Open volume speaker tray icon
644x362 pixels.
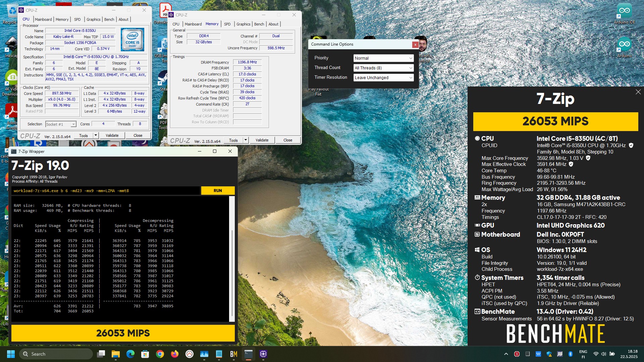604,354
